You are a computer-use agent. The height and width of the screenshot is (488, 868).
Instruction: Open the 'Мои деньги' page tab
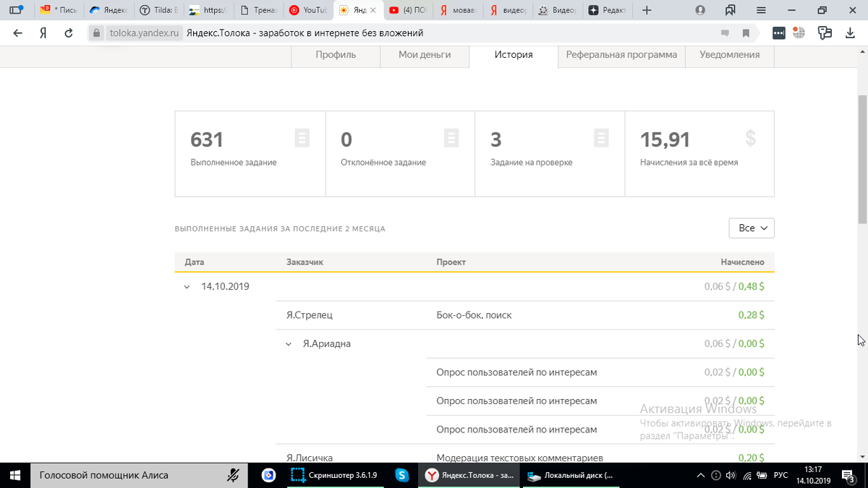425,55
